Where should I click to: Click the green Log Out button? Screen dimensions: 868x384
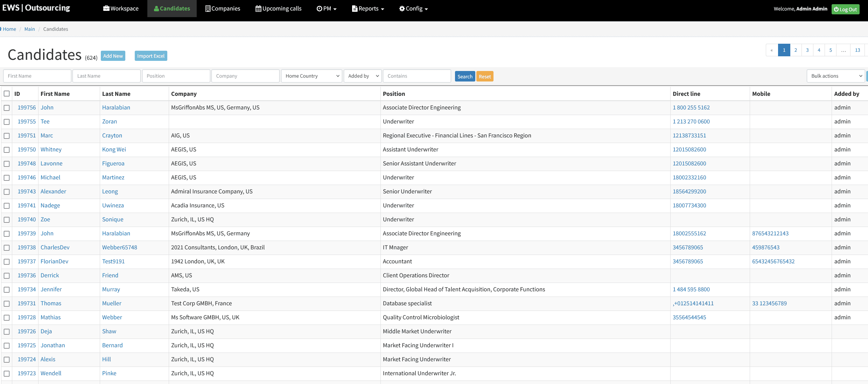(x=845, y=9)
